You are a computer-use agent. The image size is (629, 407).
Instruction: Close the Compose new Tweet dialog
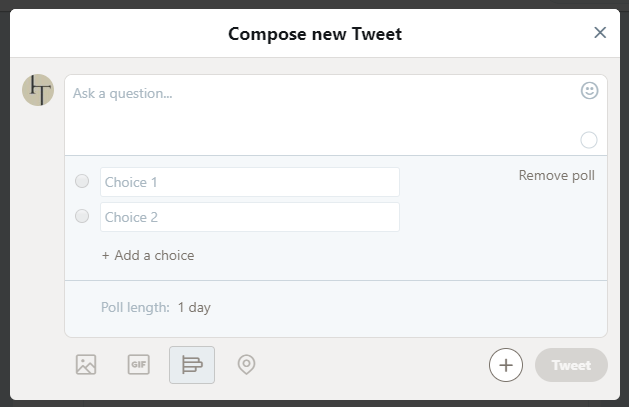(x=600, y=32)
